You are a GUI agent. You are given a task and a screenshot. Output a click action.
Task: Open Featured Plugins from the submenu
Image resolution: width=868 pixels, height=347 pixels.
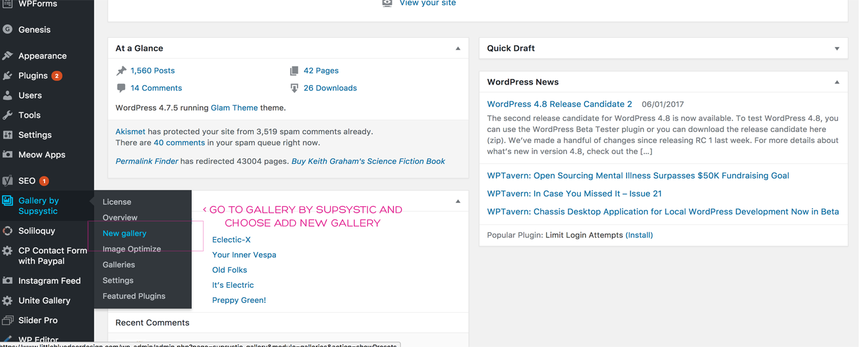click(x=134, y=295)
